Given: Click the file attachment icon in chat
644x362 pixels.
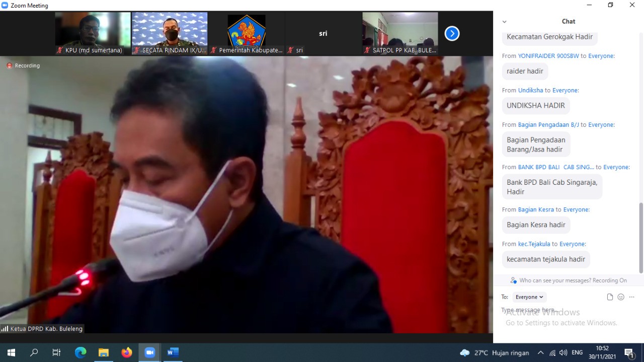Looking at the screenshot, I should point(610,297).
